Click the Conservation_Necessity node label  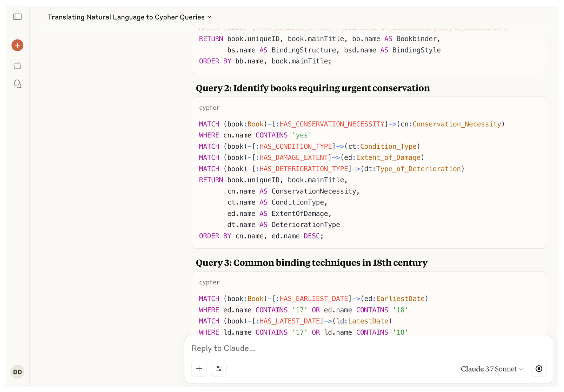[456, 124]
